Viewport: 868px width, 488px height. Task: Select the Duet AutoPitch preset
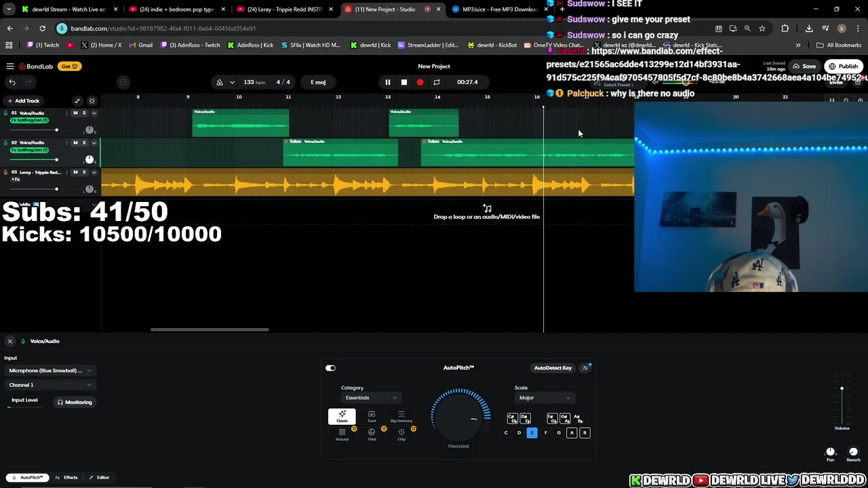(372, 416)
